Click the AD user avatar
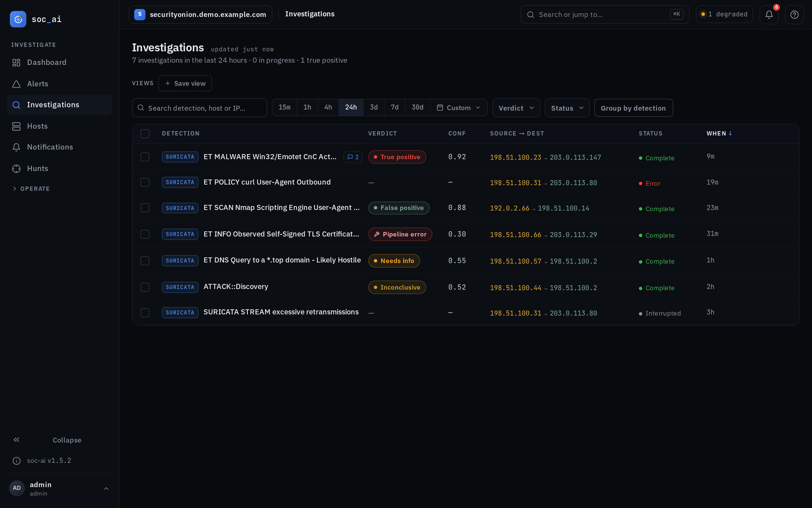Image resolution: width=812 pixels, height=508 pixels. coord(17,488)
